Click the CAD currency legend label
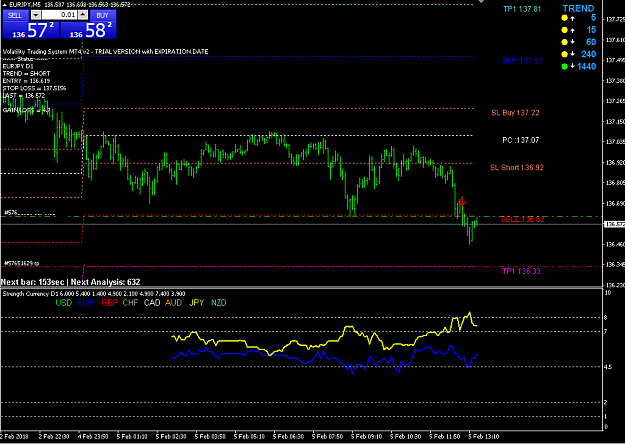 (x=152, y=303)
